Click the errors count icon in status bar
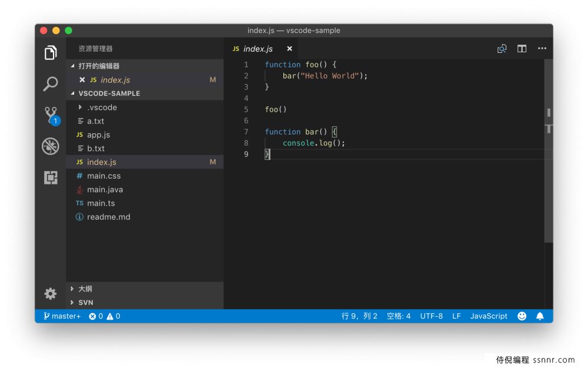 pyautogui.click(x=96, y=316)
